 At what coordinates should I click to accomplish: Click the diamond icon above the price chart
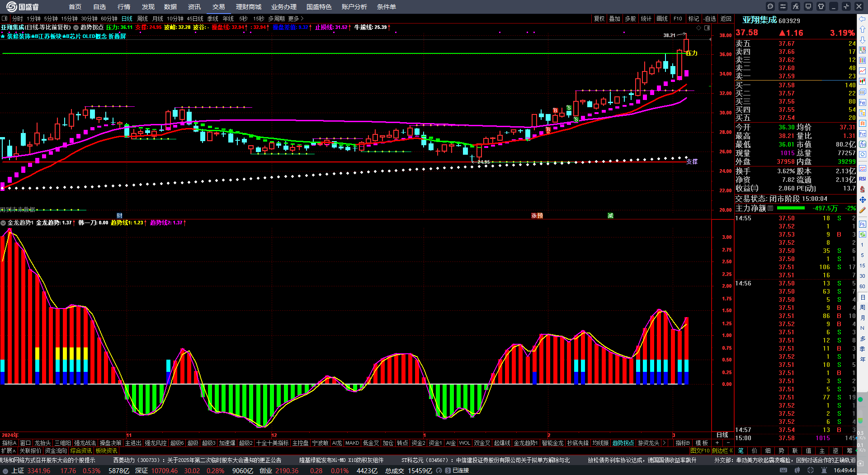click(698, 28)
